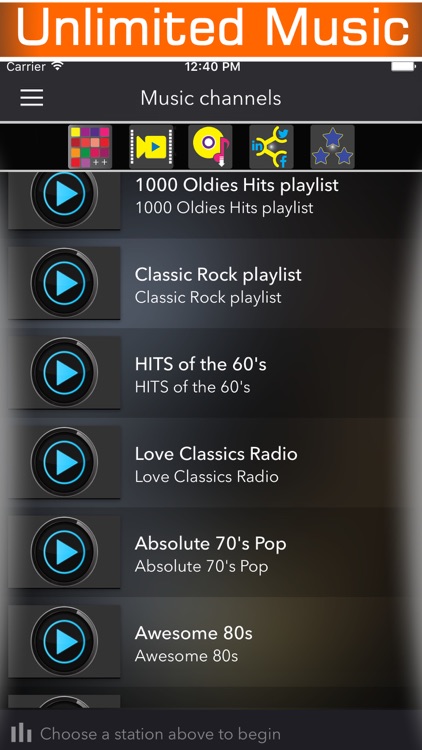Open the colorful grid apps icon
Viewport: 422px width, 750px height.
[90, 147]
